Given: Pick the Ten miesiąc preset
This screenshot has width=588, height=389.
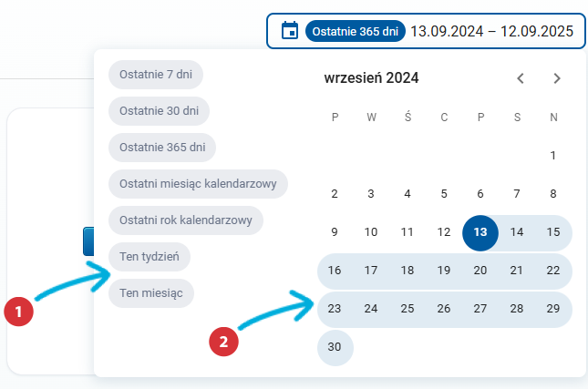Looking at the screenshot, I should click(x=150, y=293).
